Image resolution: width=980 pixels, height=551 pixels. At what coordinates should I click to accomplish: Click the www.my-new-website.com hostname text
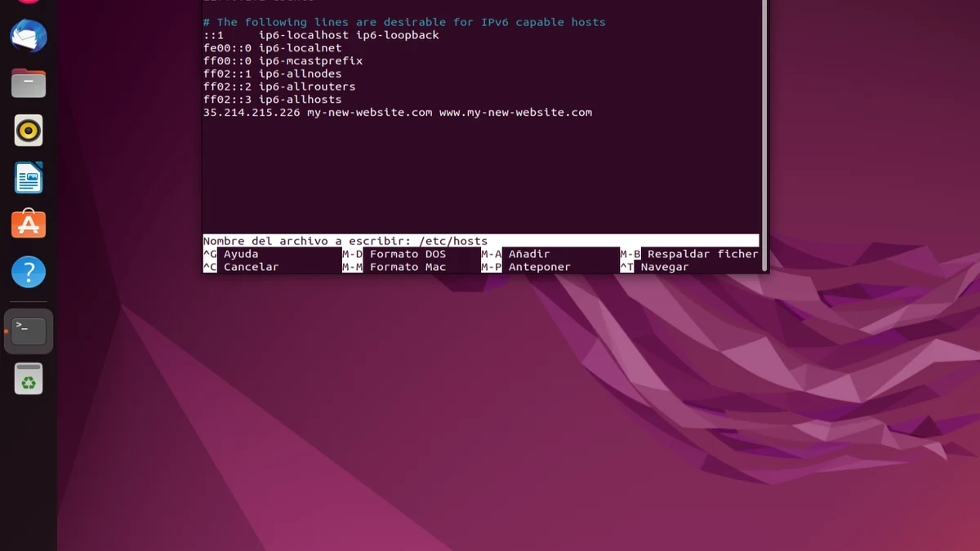[515, 112]
